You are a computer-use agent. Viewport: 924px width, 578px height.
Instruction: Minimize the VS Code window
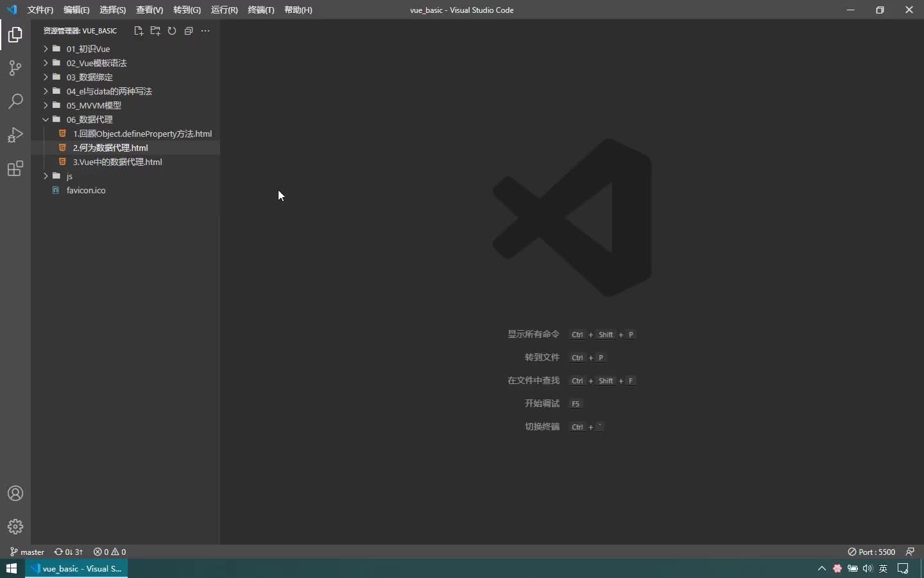pos(851,10)
